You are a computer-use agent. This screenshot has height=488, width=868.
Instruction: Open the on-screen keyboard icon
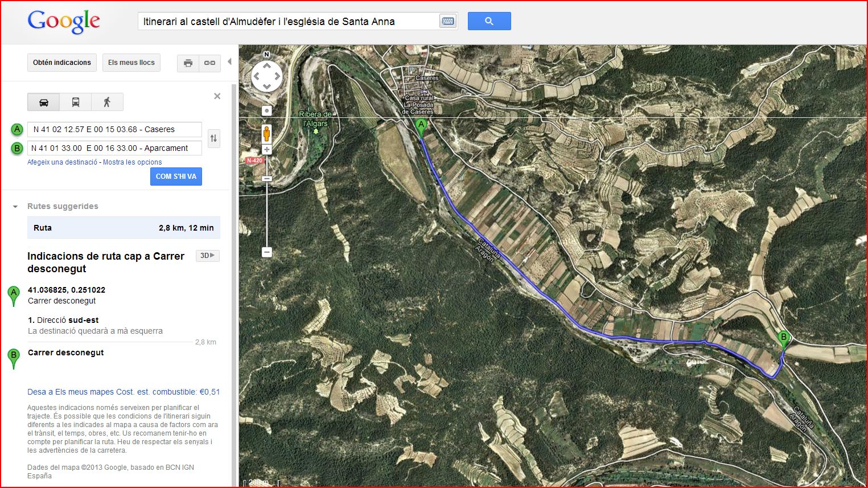tap(448, 22)
